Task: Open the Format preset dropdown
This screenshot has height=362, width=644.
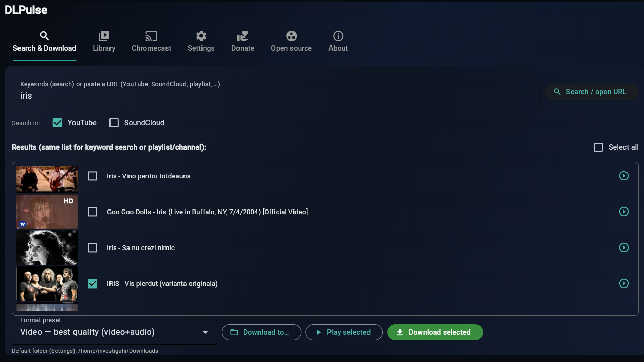Action: [x=115, y=332]
